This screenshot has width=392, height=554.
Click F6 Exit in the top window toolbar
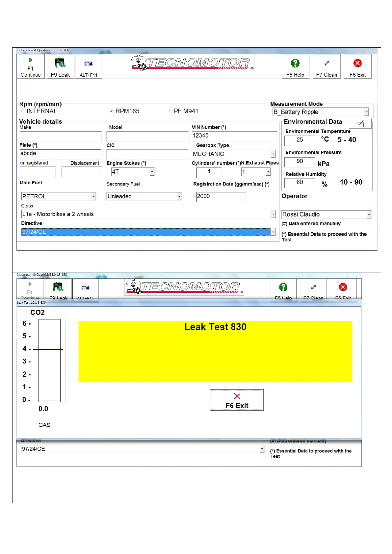point(357,67)
